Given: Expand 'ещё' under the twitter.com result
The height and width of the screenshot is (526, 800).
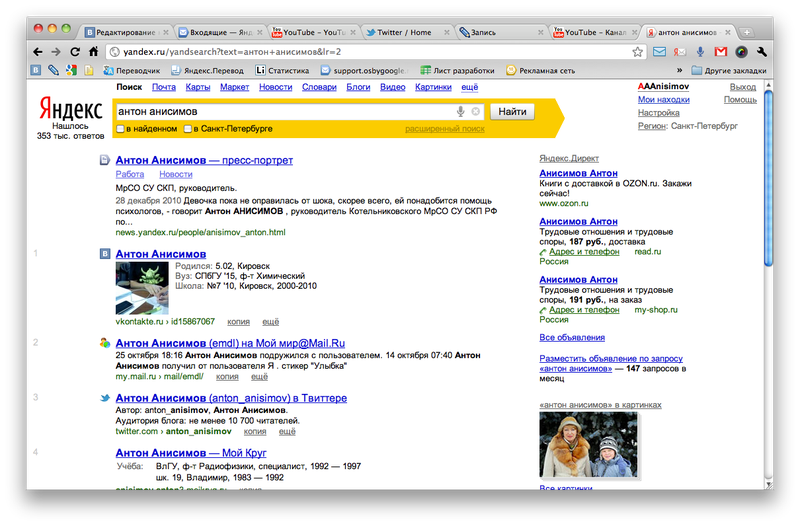Looking at the screenshot, I should [287, 432].
